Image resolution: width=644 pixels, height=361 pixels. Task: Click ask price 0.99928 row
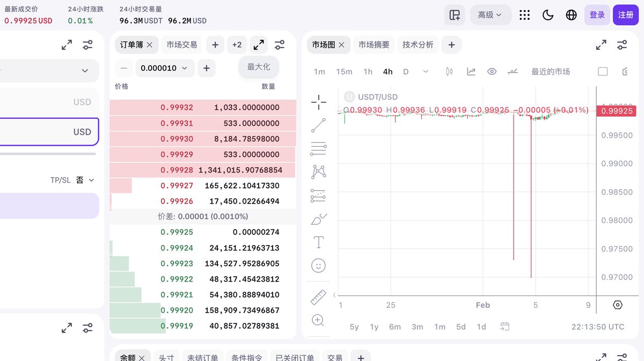[203, 170]
